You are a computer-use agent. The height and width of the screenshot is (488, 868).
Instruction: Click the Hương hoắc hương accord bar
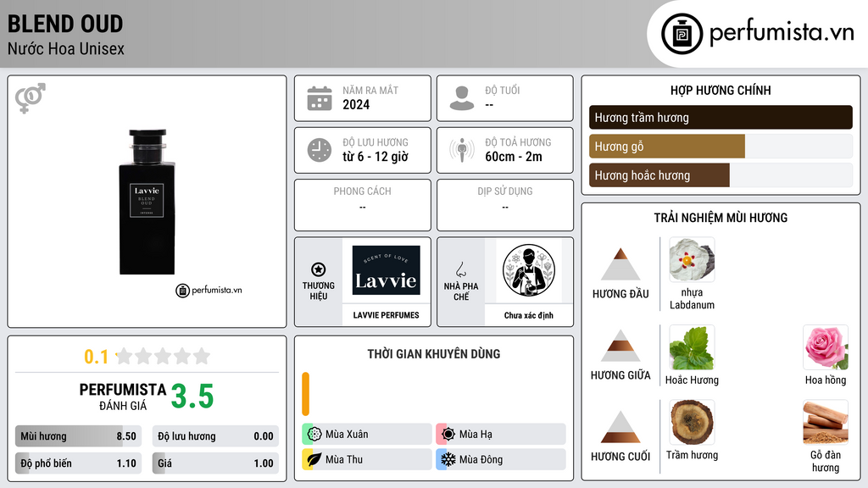(721, 175)
